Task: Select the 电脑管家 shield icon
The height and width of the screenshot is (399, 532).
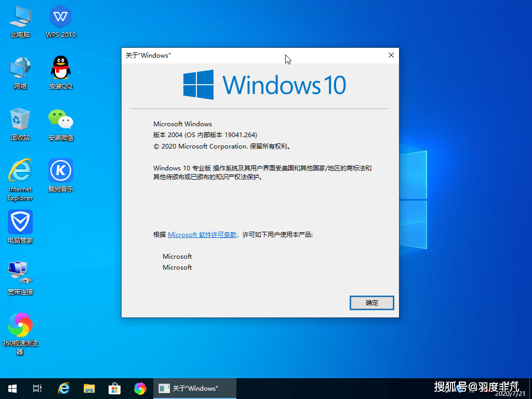Action: 20,227
